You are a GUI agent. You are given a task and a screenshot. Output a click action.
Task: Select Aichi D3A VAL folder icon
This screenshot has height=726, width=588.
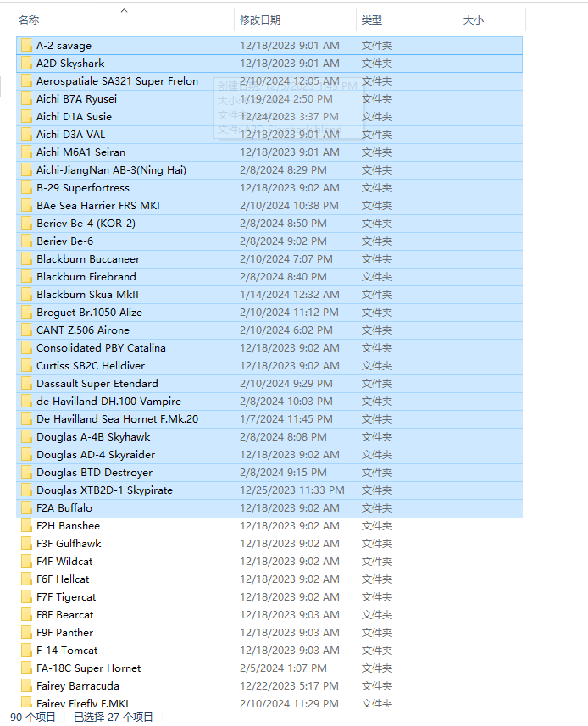click(26, 135)
